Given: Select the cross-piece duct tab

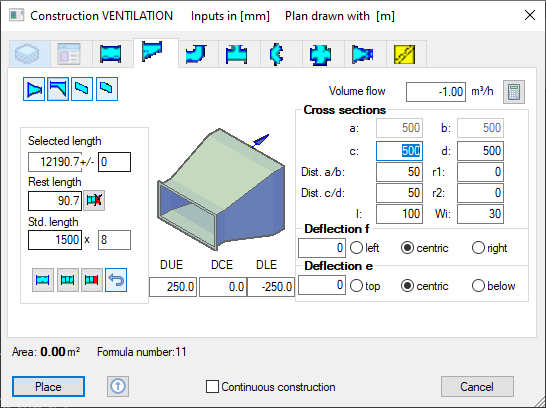Looking at the screenshot, I should (320, 54).
